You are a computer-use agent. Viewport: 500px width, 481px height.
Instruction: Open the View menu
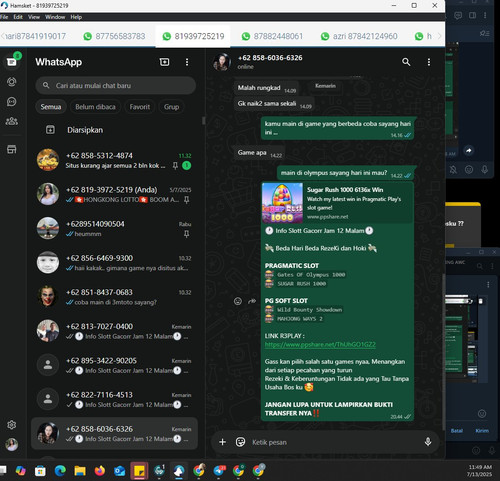34,17
